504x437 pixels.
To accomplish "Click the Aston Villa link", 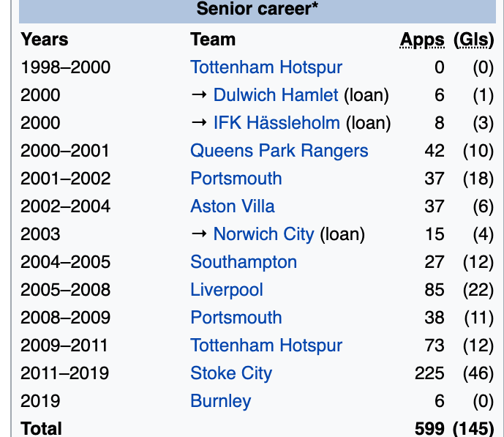I will (x=233, y=206).
